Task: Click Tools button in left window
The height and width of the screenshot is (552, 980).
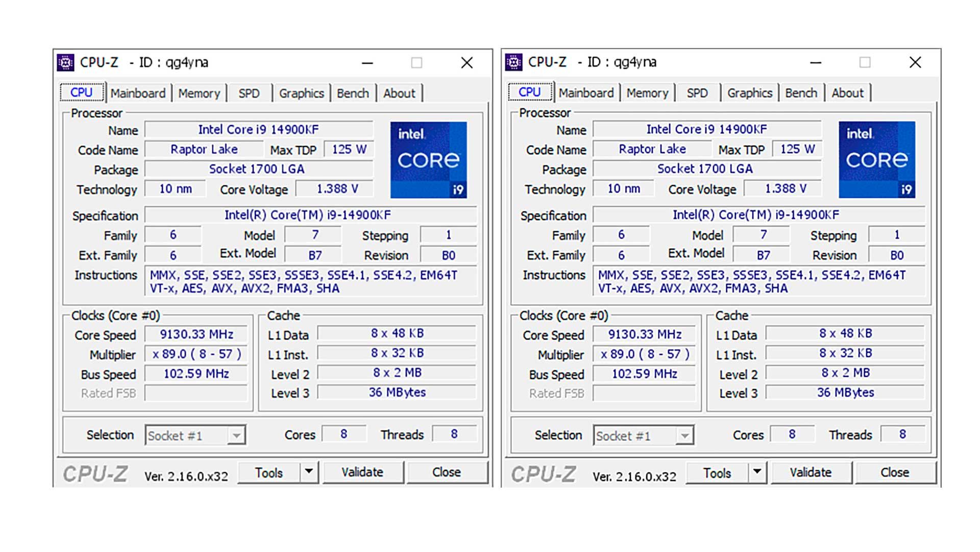Action: click(268, 473)
